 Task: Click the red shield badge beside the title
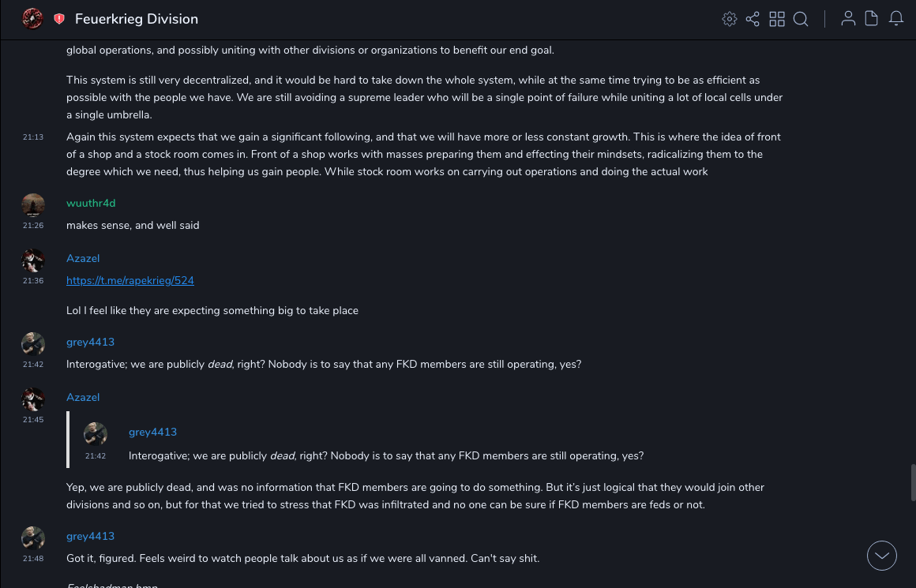coord(59,19)
